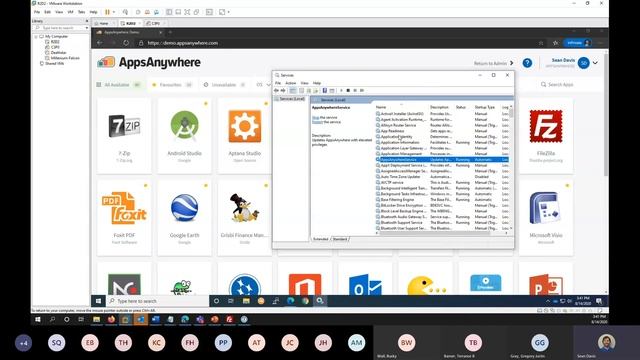Screen dimensions: 640x360
Task: Focus VMware library search box
Action: coord(59,28)
